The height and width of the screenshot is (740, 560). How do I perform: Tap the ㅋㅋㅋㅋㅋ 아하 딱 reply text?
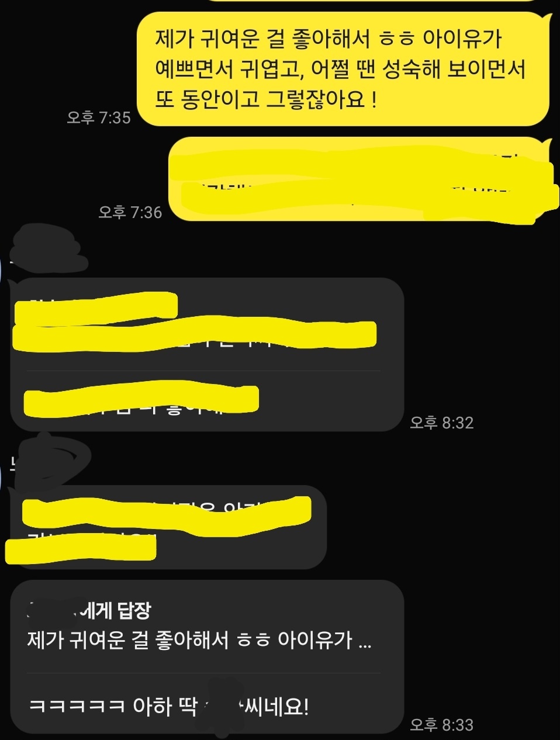click(x=168, y=707)
